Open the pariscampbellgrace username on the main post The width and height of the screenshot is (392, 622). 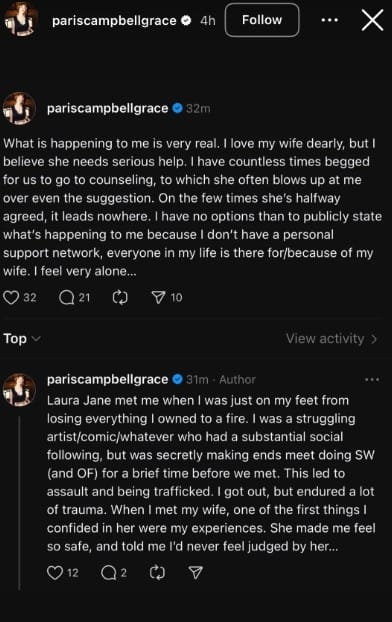[108, 108]
